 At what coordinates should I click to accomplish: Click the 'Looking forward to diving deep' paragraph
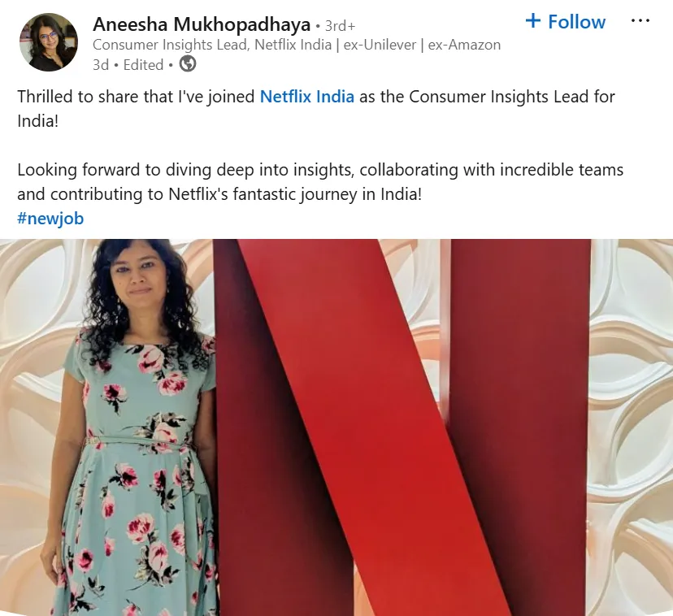pos(320,182)
